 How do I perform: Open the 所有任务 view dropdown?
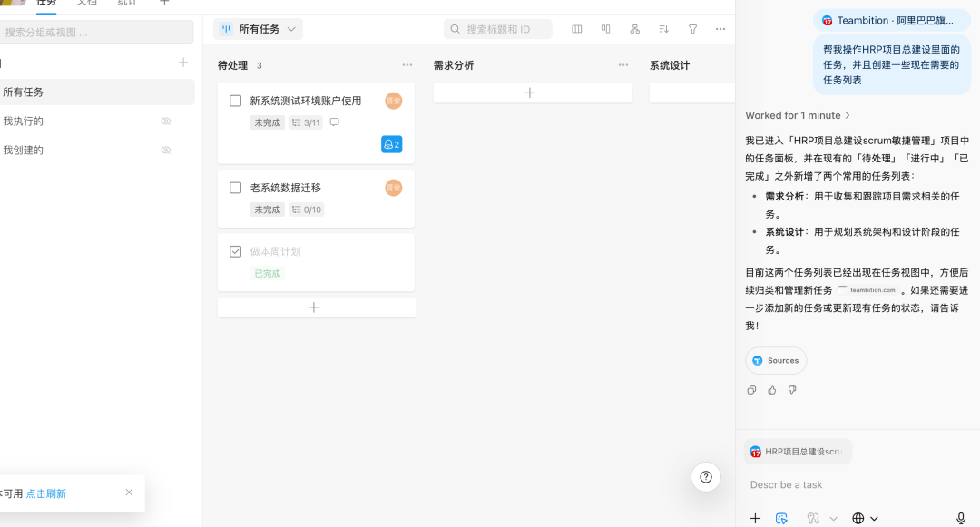click(x=258, y=29)
